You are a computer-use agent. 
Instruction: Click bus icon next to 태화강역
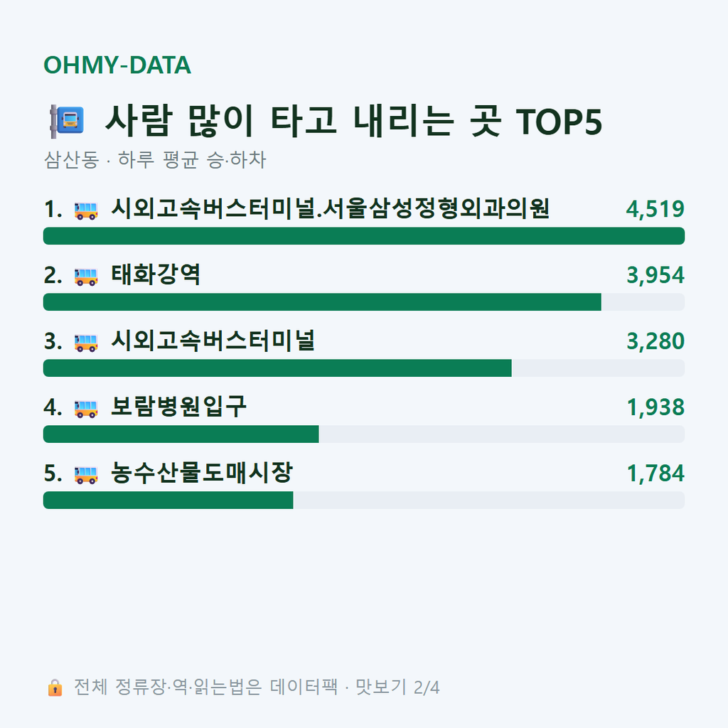pos(86,277)
